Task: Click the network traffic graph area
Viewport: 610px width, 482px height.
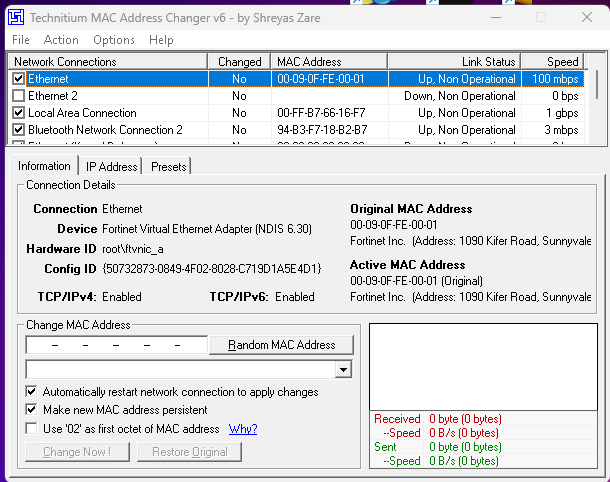Action: (x=483, y=367)
